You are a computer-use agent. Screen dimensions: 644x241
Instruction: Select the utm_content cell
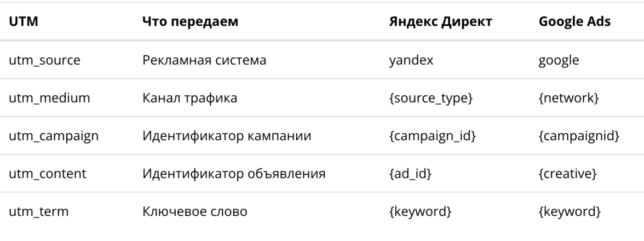point(48,173)
